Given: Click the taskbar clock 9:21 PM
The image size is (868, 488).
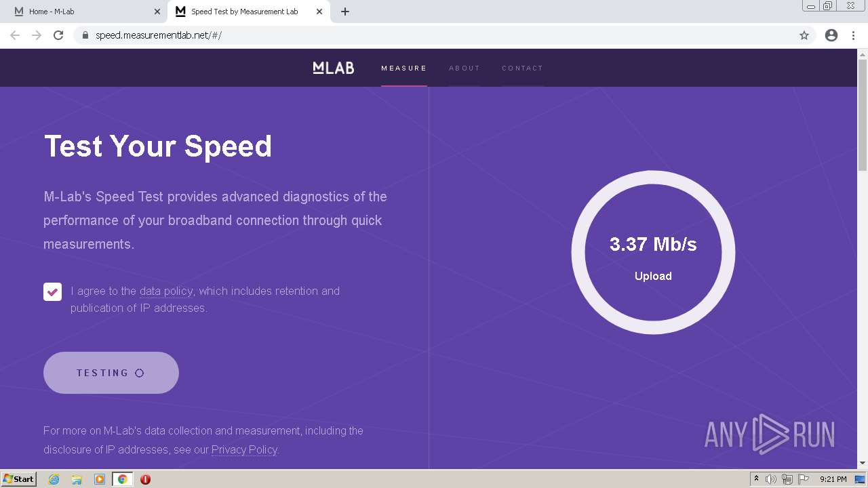Looking at the screenshot, I should [833, 479].
